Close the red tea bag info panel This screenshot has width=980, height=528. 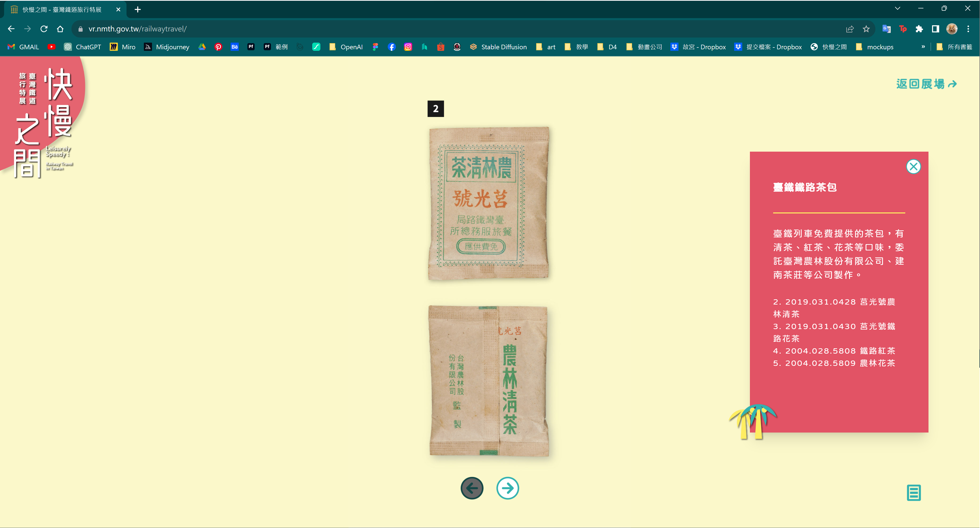[x=913, y=166]
